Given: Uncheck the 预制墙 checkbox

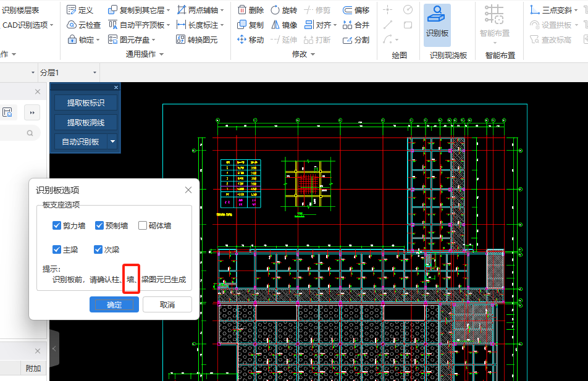Looking at the screenshot, I should click(99, 225).
